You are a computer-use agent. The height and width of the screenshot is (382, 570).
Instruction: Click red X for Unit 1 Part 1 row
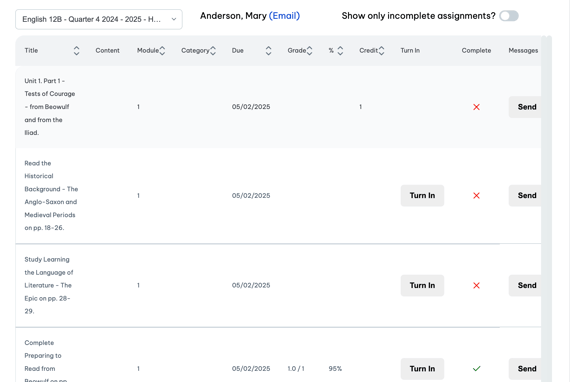pos(476,107)
